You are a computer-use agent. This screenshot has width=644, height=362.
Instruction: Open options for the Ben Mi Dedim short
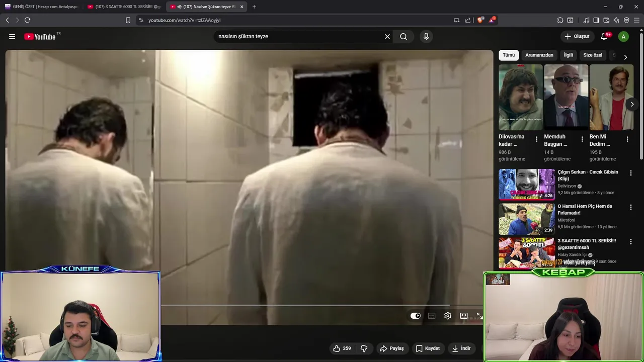click(x=627, y=139)
